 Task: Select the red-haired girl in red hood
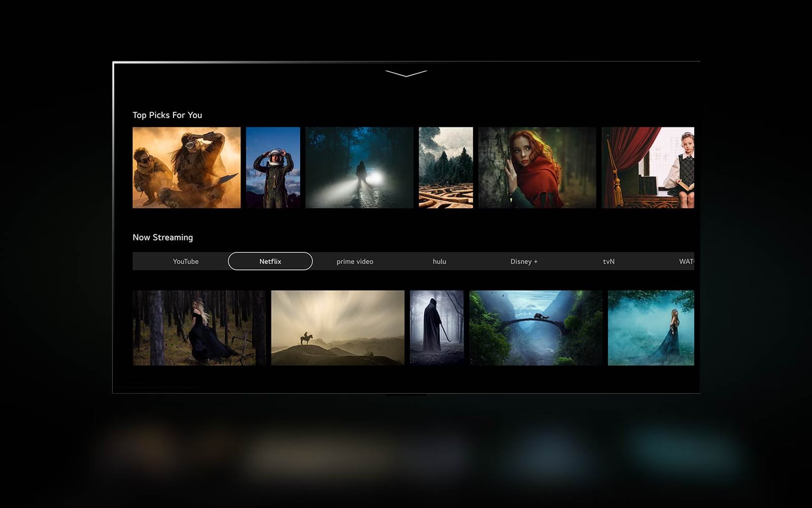(x=537, y=168)
